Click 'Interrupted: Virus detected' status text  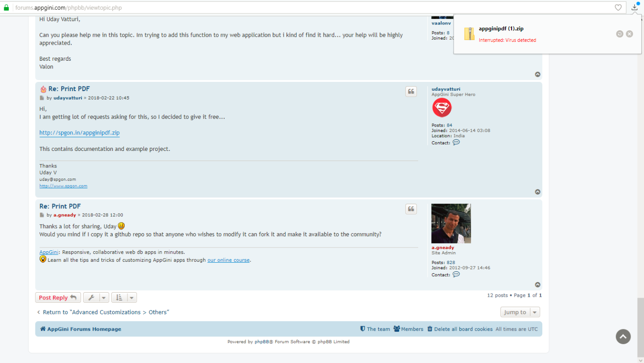507,40
